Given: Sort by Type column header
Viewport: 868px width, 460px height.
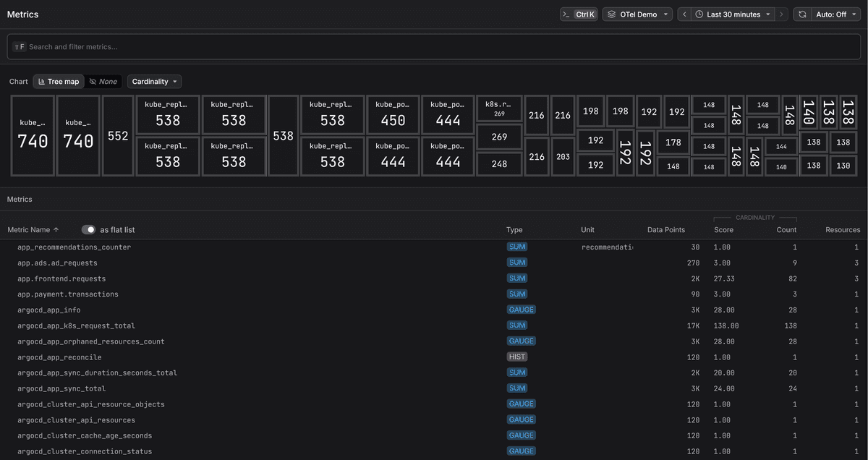Looking at the screenshot, I should [514, 229].
